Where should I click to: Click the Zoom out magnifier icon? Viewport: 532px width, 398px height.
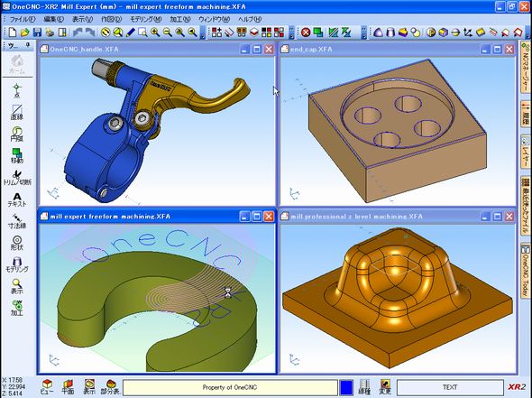click(x=168, y=32)
